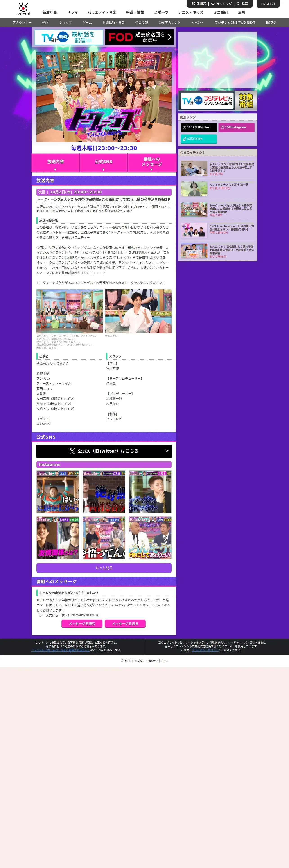
Task: Open 公式X(旧Twitter) sidebar button
Action: (199, 127)
